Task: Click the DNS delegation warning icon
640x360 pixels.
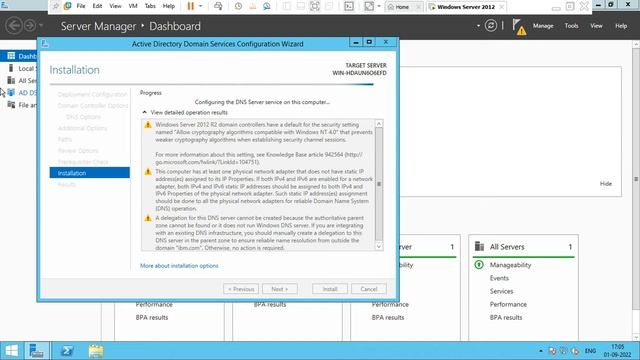Action: 148,218
